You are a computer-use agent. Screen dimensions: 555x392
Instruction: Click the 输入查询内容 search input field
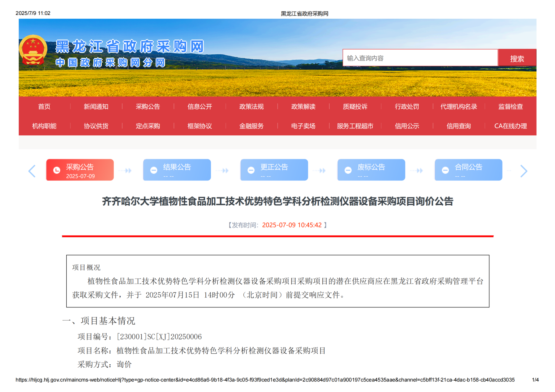click(420, 58)
